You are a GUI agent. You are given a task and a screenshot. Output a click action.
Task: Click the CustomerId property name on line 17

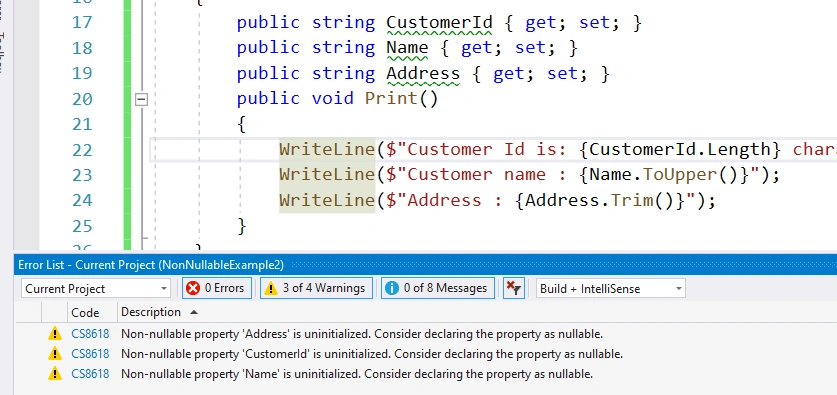[x=439, y=23]
